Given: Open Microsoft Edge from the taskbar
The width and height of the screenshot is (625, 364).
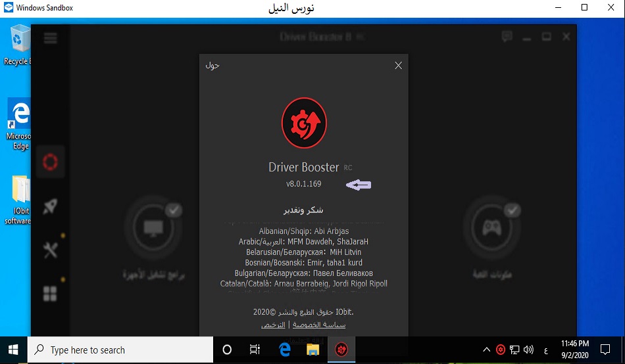Looking at the screenshot, I should coord(285,350).
